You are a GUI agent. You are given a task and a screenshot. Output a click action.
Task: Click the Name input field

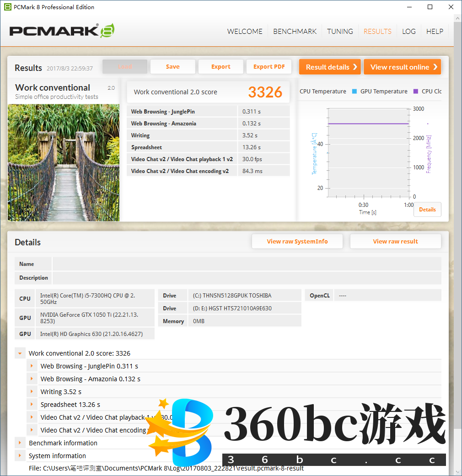[247, 264]
